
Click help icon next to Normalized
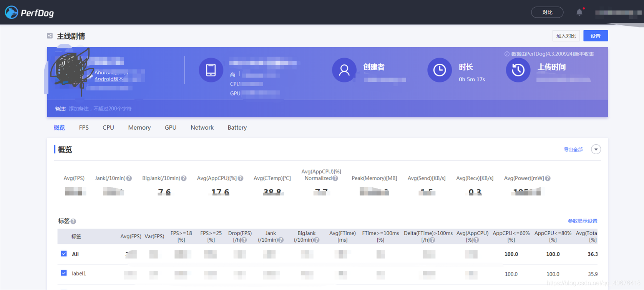coord(335,178)
